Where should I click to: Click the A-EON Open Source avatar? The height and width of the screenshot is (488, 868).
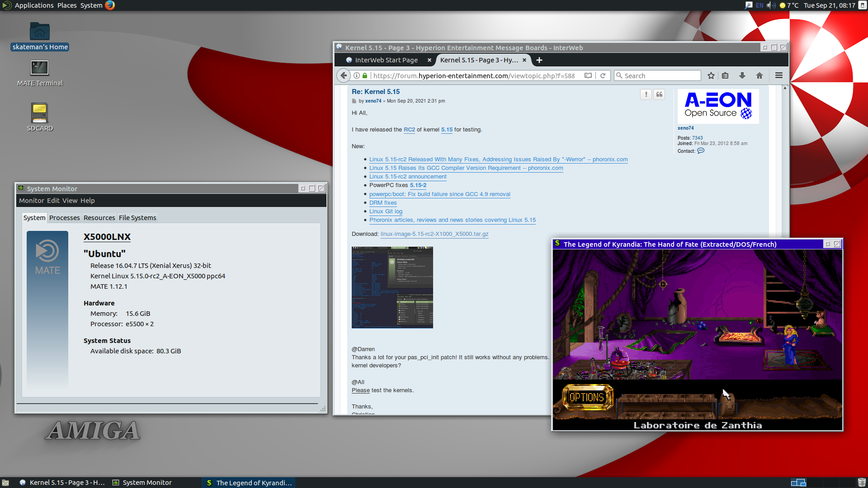pos(718,106)
